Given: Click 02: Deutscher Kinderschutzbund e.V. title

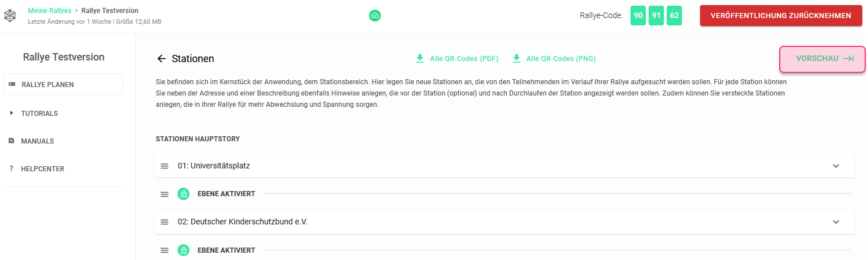Looking at the screenshot, I should coord(243,222).
